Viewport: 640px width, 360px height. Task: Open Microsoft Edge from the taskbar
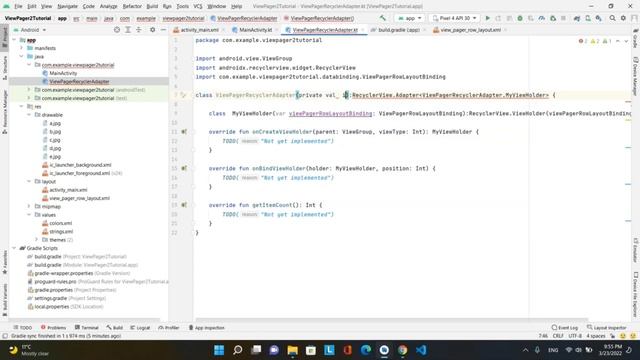point(366,350)
